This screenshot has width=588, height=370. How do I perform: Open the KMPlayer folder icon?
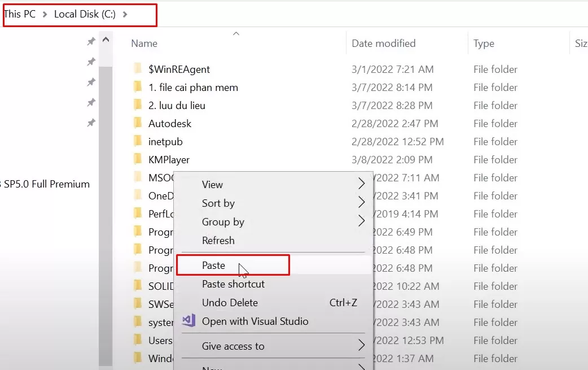point(138,159)
